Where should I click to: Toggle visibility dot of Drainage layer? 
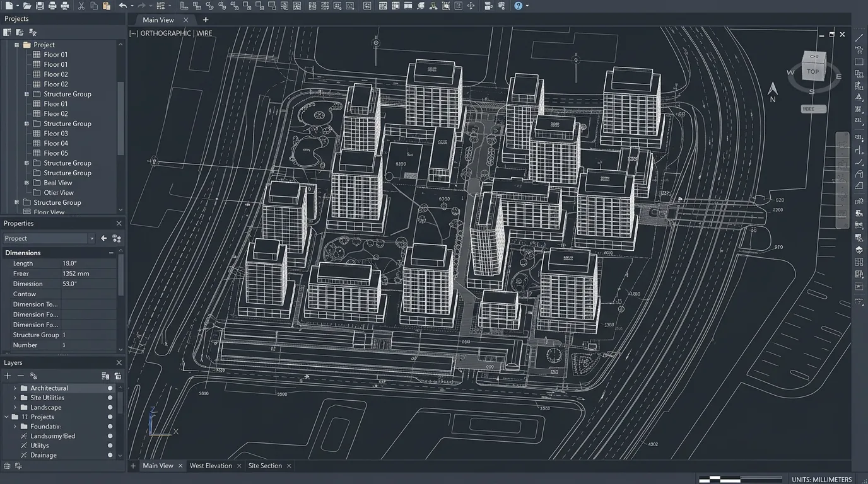(x=110, y=455)
